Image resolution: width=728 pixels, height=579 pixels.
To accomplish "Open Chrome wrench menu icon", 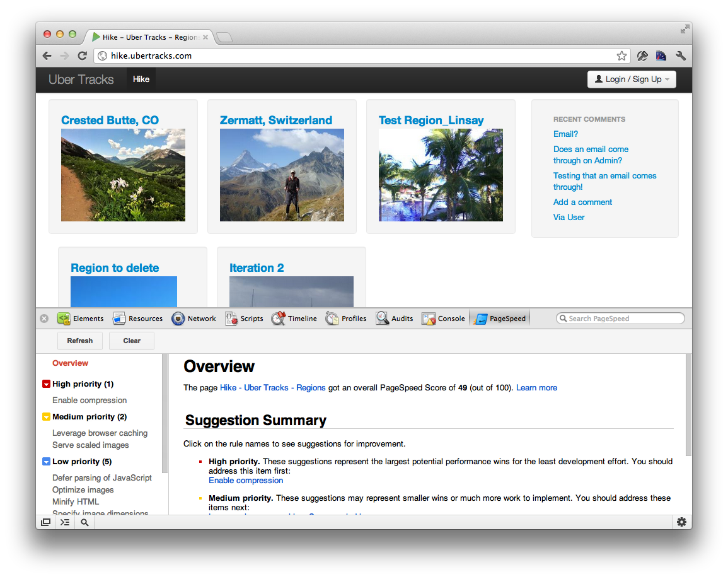I will click(x=680, y=56).
